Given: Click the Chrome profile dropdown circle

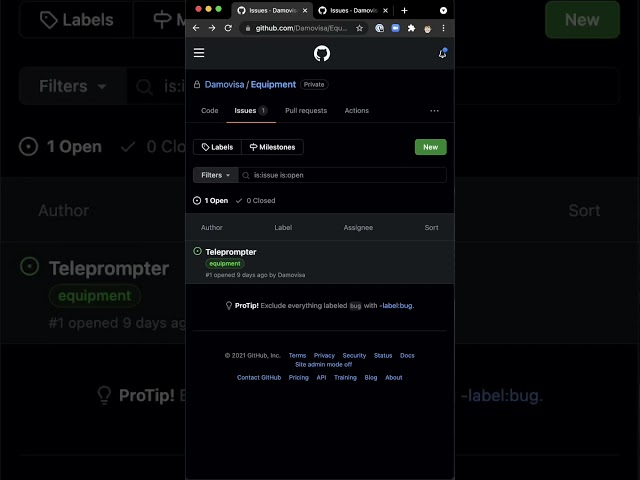Looking at the screenshot, I should pos(443,11).
